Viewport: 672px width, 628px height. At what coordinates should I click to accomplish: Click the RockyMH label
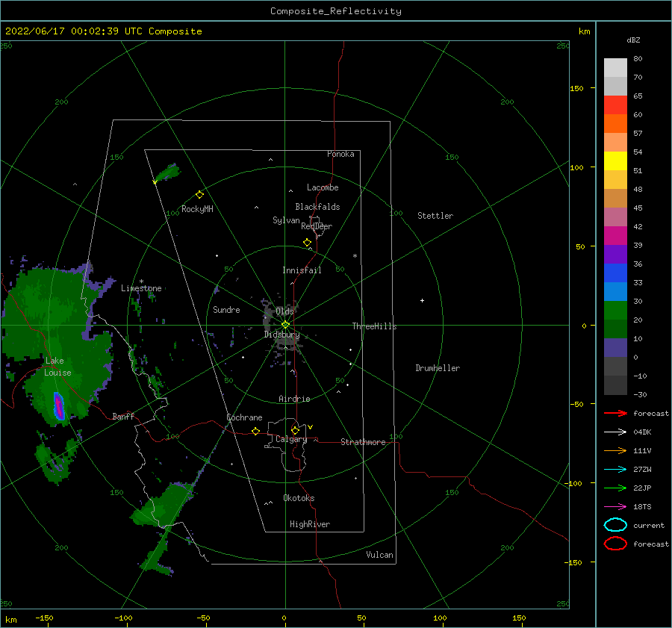pos(197,209)
